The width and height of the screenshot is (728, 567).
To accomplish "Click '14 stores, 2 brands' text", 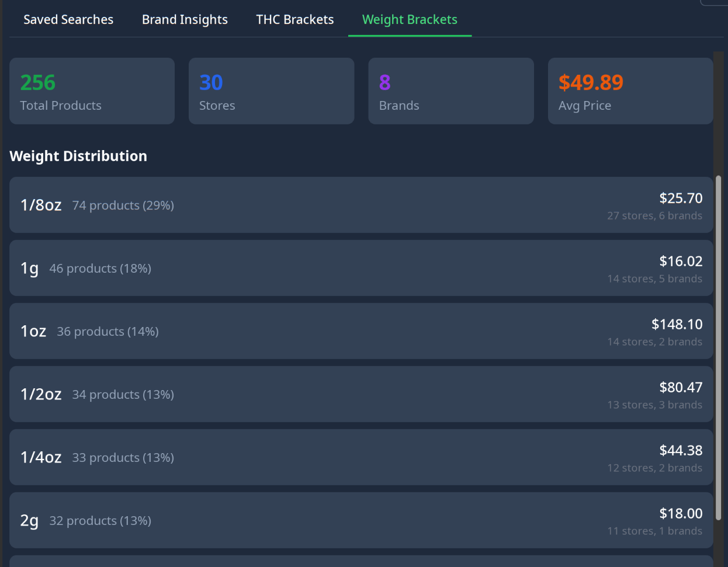I will pyautogui.click(x=655, y=342).
